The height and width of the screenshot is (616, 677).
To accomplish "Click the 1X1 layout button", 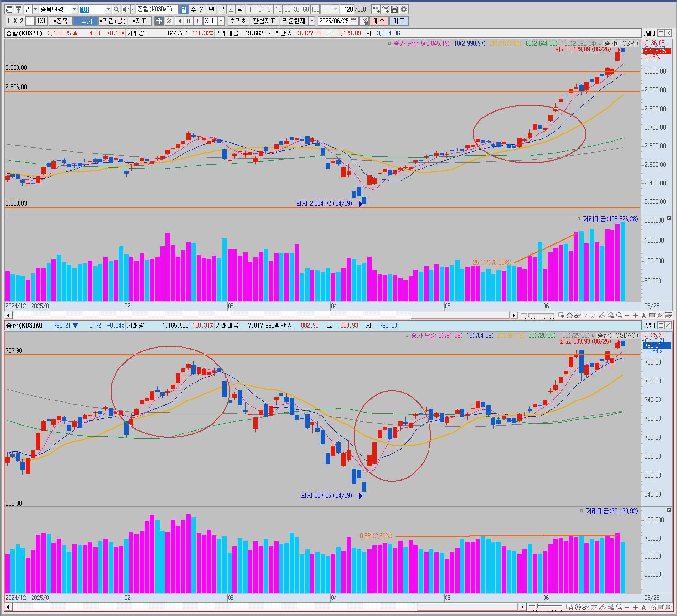I will [x=41, y=21].
